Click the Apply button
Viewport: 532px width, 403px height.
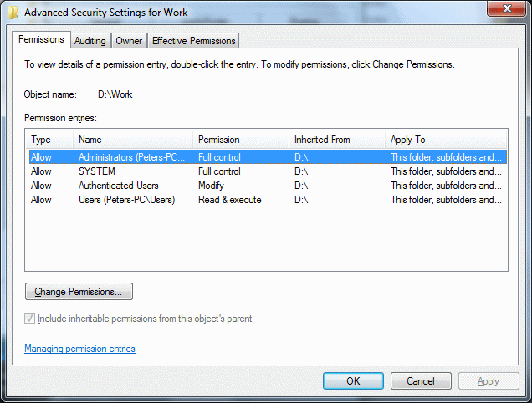489,381
